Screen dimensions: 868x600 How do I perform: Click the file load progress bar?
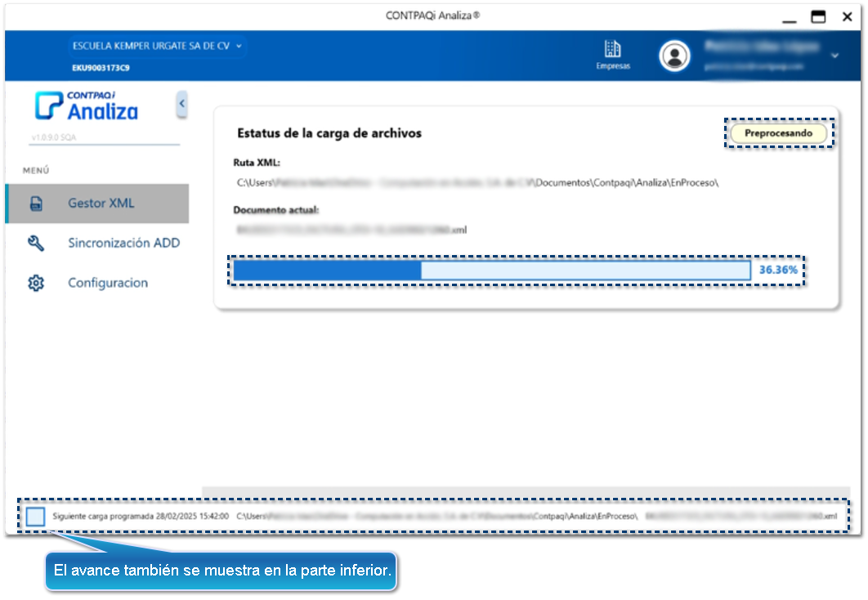coord(491,270)
